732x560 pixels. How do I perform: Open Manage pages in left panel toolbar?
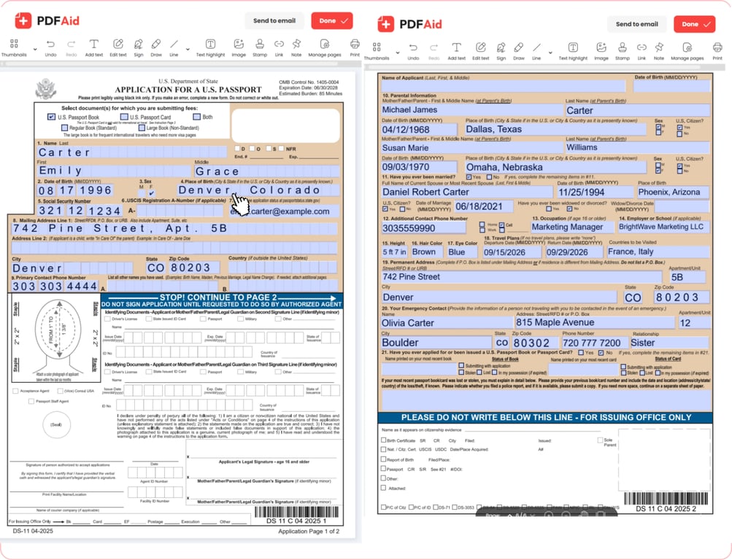click(325, 48)
